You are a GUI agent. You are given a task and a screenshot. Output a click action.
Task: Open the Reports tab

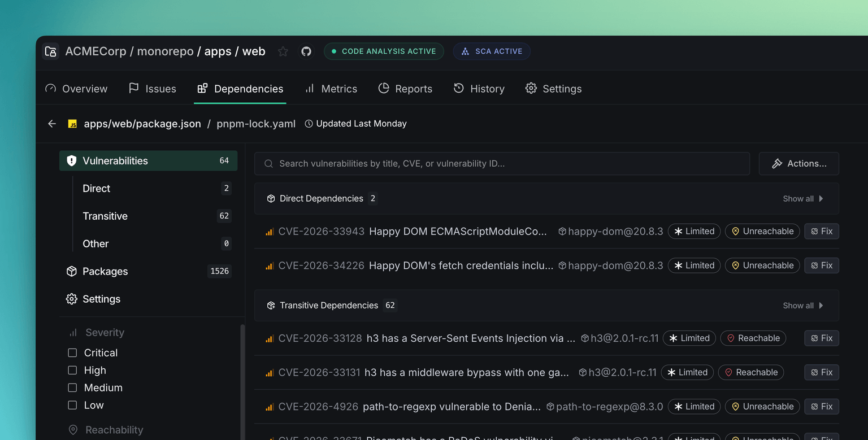(405, 89)
